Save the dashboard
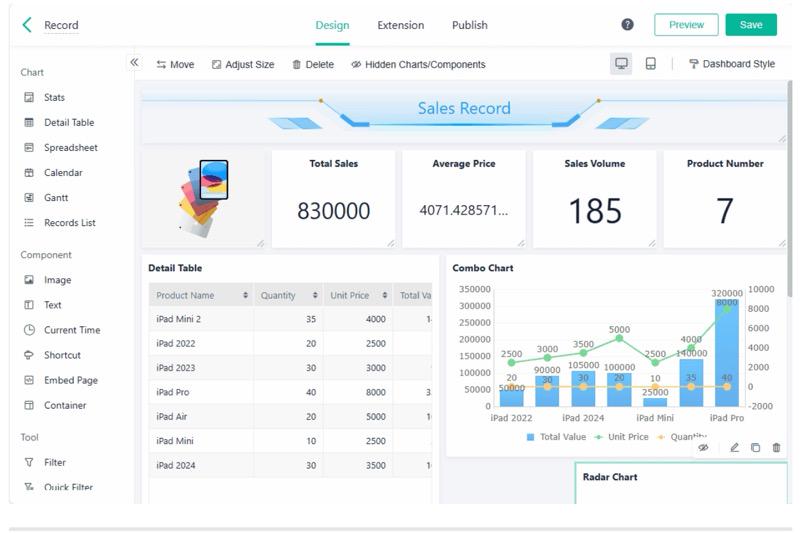800x533 pixels. pos(751,24)
